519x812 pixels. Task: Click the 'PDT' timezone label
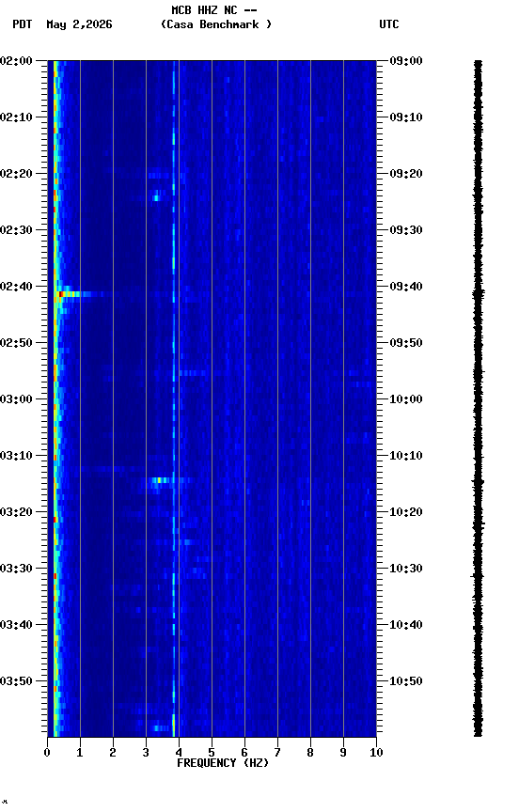23,24
